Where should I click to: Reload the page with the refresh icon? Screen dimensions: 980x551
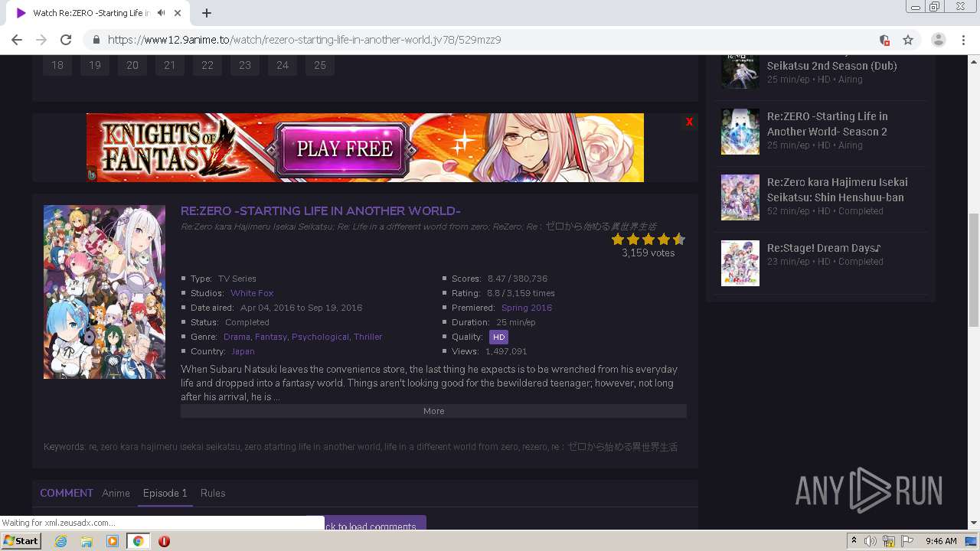[66, 40]
